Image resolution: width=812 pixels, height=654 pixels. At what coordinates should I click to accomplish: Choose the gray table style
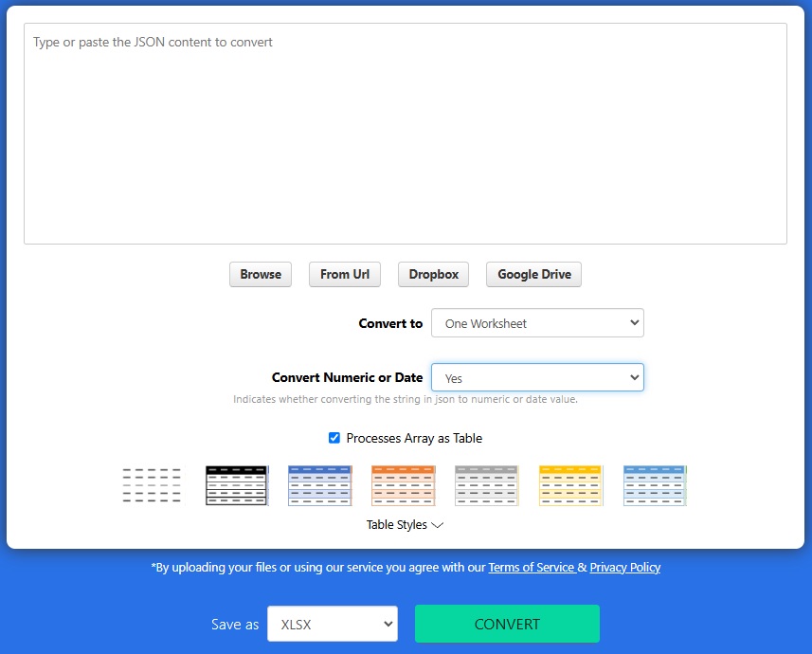(487, 485)
